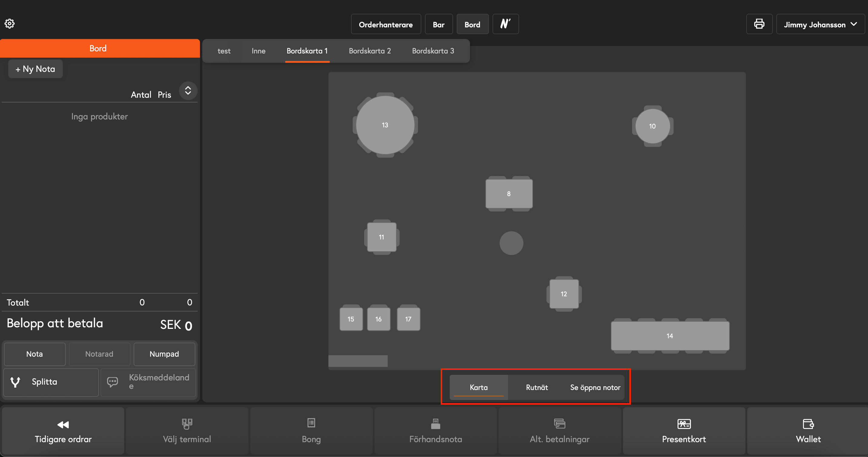The image size is (868, 457).
Task: Open the Bordskarta 2 tab
Action: pos(369,51)
